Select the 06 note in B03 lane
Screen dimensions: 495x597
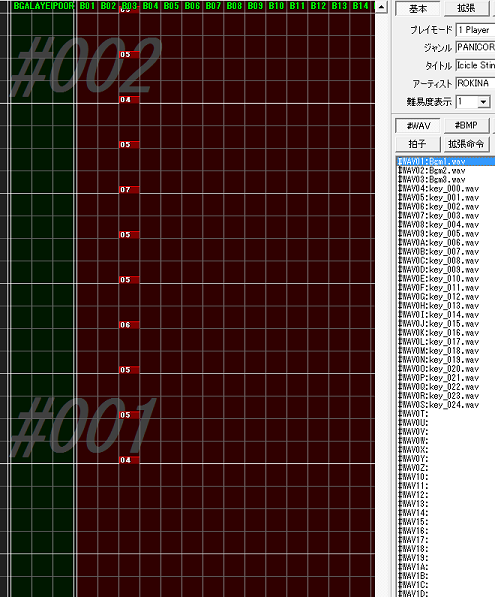click(x=129, y=325)
